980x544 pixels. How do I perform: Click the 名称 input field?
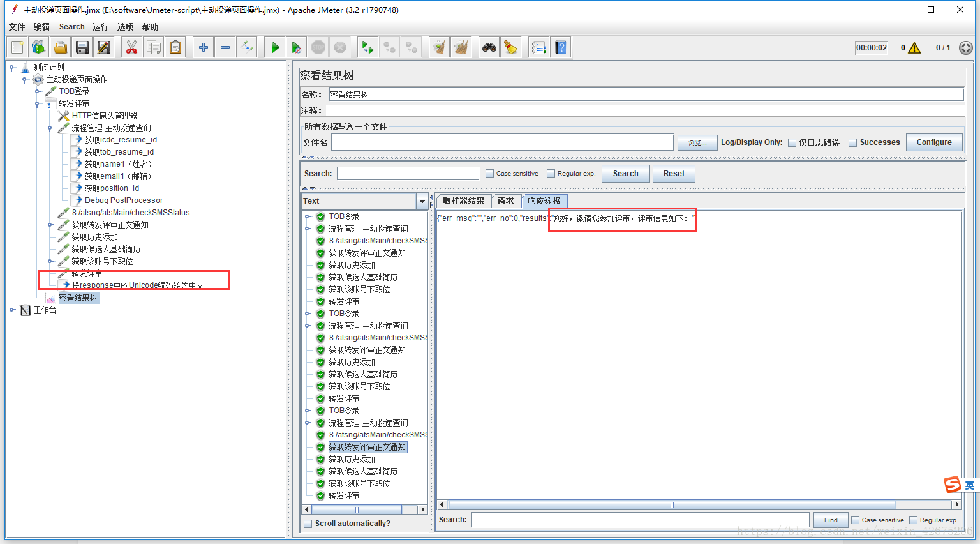click(646, 94)
